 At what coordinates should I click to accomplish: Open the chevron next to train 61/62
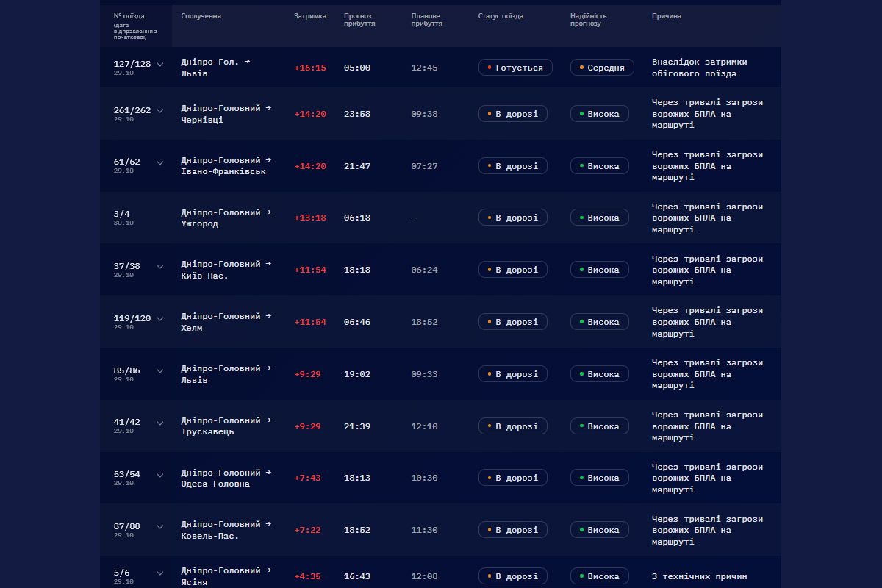tap(160, 163)
